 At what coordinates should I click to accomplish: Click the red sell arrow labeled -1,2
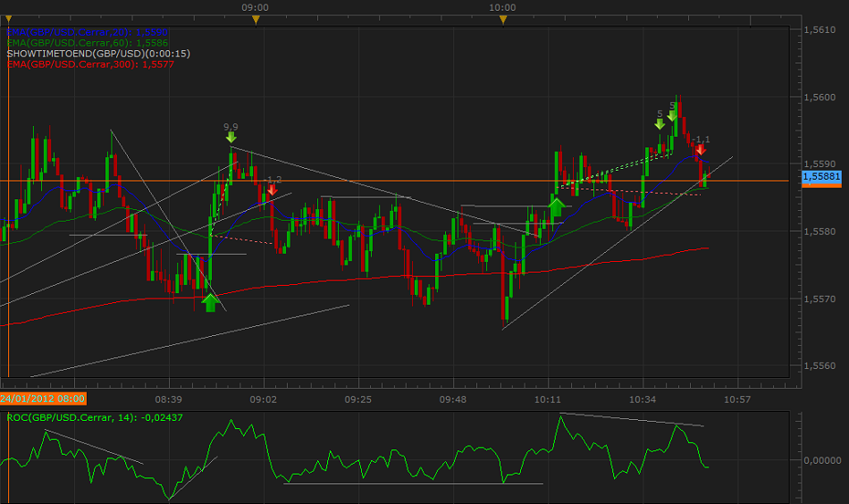(272, 189)
